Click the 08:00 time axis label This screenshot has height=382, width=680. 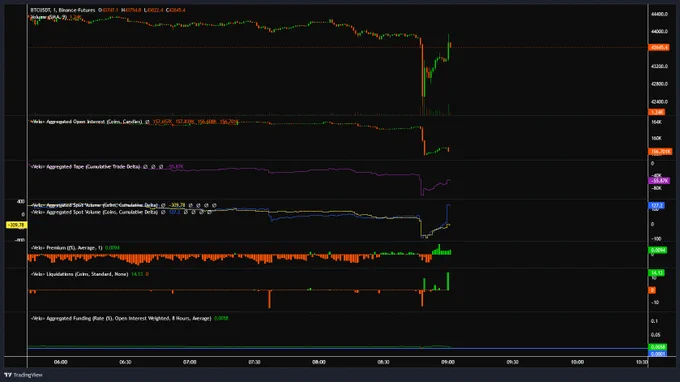coord(319,362)
